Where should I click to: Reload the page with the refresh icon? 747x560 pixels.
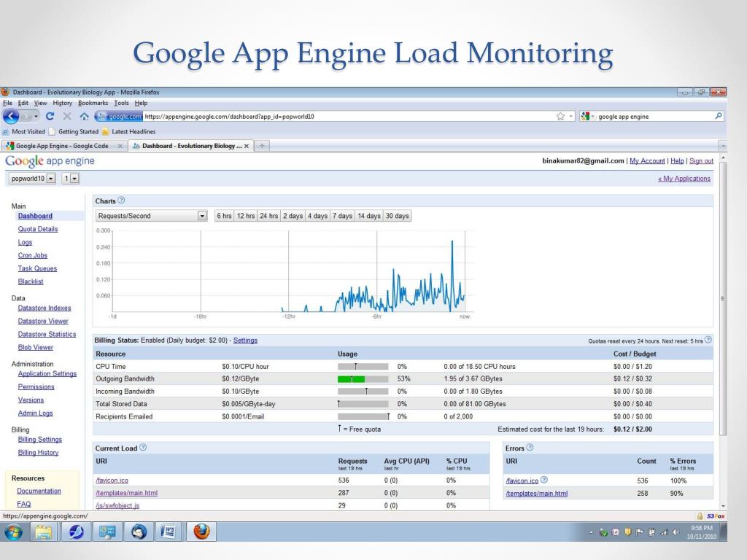50,116
